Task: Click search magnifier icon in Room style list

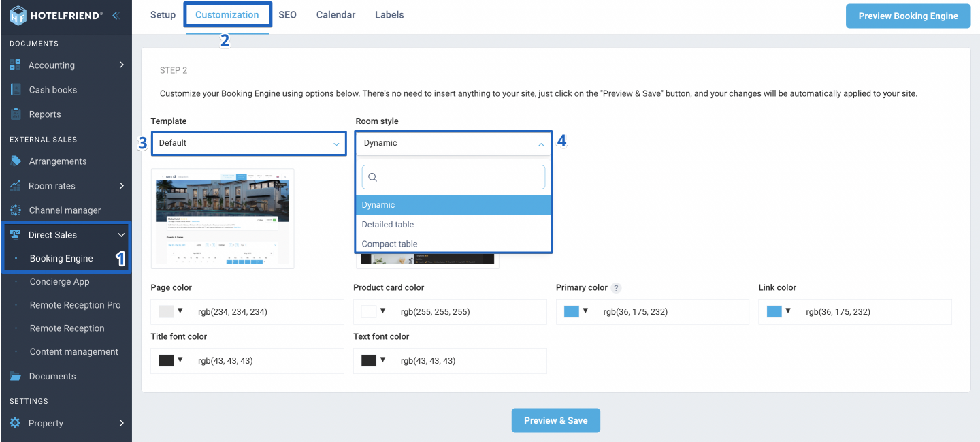Action: pos(372,177)
